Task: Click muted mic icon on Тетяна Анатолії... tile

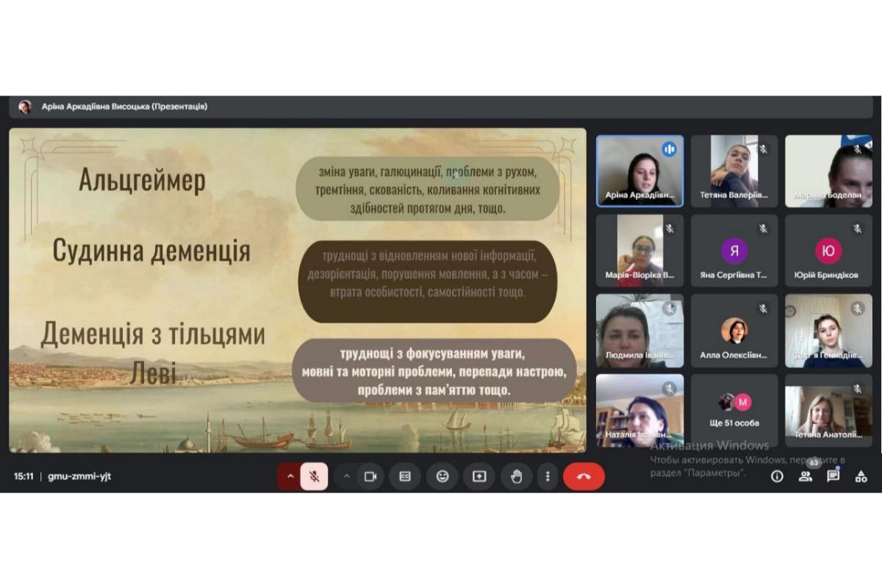Action: (858, 388)
